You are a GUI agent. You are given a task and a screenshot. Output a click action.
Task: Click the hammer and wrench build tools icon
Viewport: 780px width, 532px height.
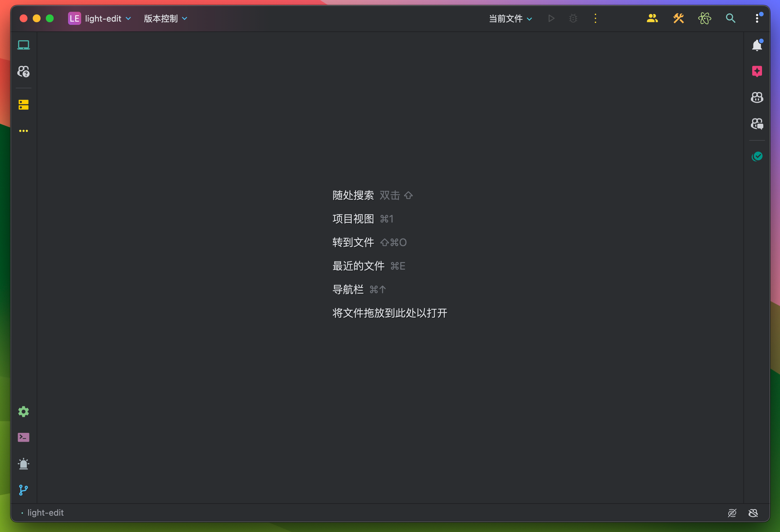(678, 18)
